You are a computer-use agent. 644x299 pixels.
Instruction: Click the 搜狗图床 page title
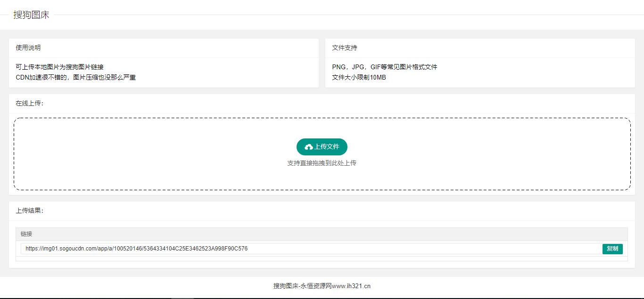pos(31,15)
